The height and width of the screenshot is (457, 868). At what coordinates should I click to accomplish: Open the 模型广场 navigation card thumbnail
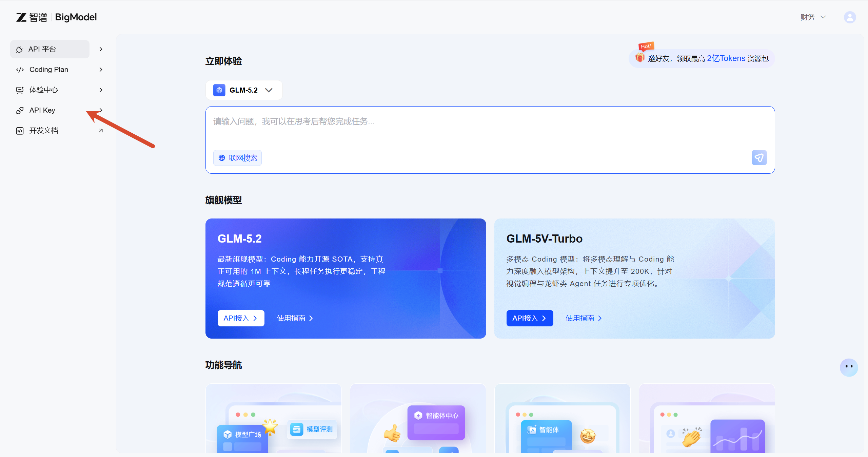point(273,418)
